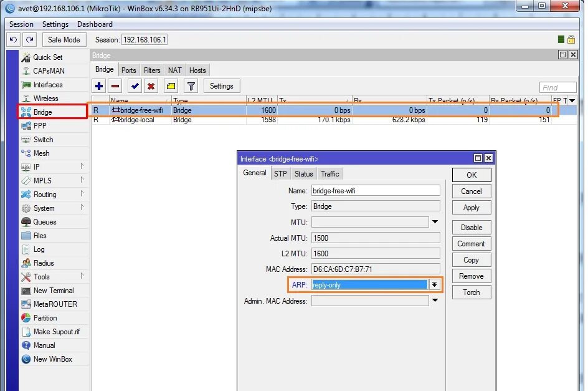Open Switch from sidebar
The height and width of the screenshot is (391, 588).
pyautogui.click(x=43, y=139)
